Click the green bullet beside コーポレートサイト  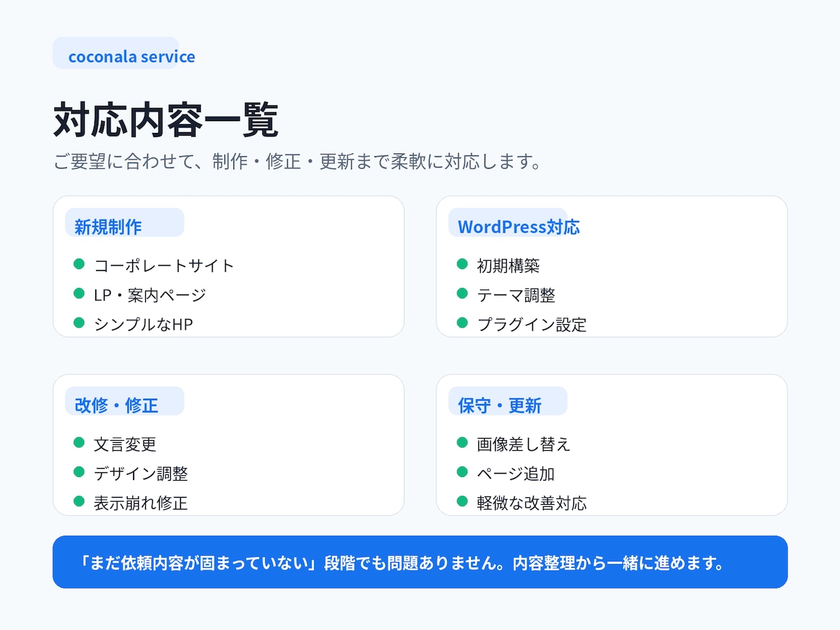[x=78, y=264]
